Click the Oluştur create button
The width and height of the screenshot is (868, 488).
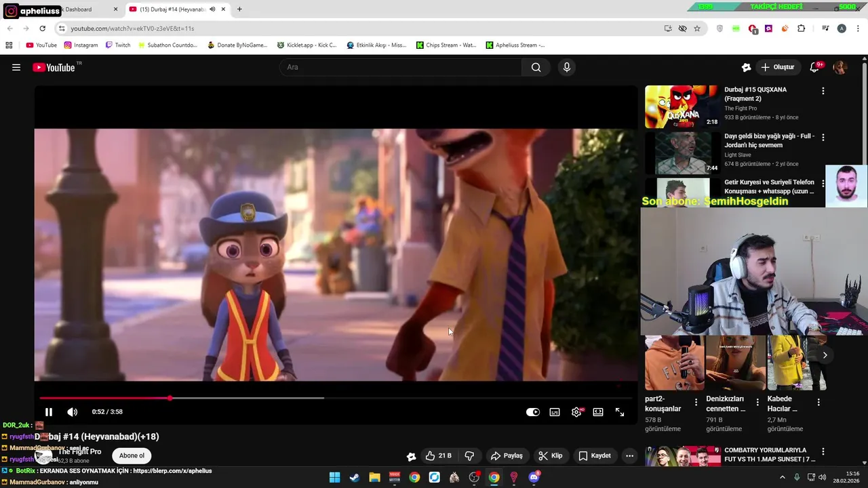pos(778,67)
